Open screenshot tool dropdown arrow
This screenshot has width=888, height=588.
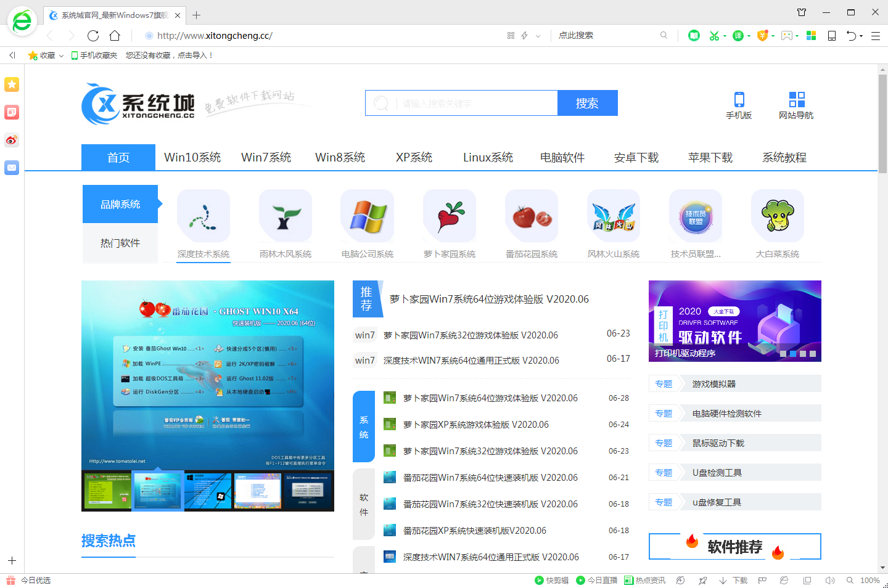coord(725,36)
